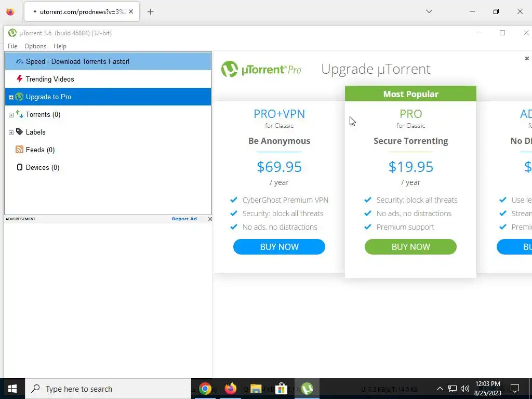Click the Secure Torrenting heading
This screenshot has height=399, width=532.
(x=410, y=141)
